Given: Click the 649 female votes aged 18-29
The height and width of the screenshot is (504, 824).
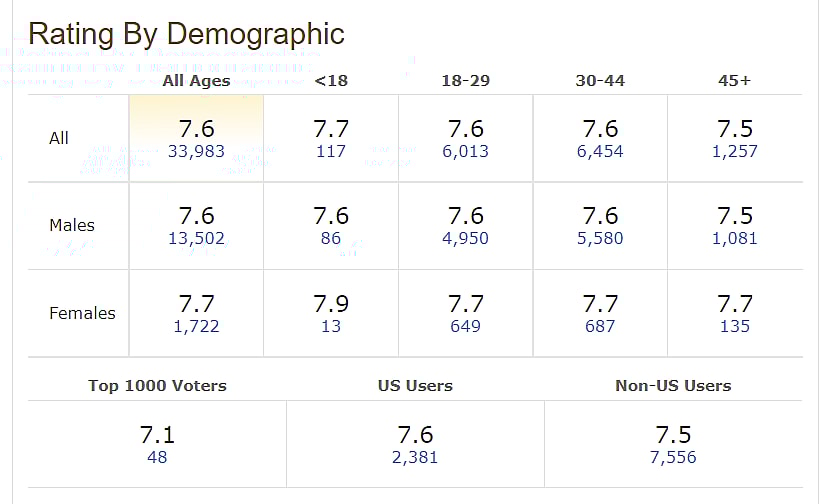Looking at the screenshot, I should [x=466, y=326].
